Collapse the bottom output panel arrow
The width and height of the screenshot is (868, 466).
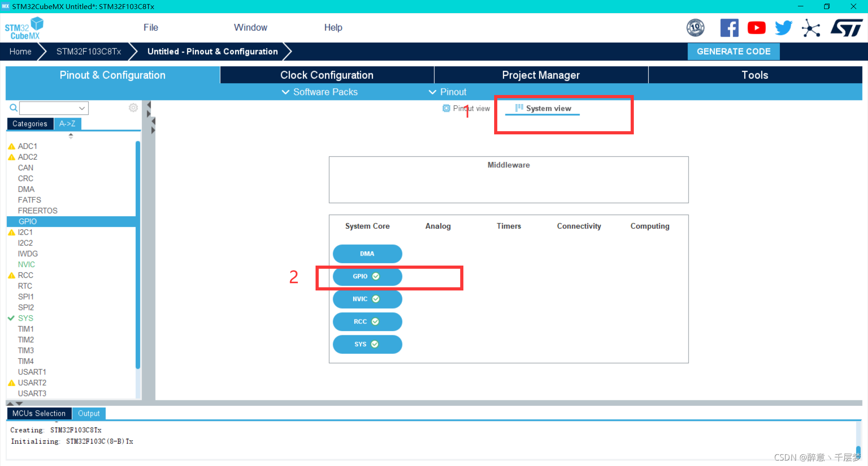pos(19,403)
